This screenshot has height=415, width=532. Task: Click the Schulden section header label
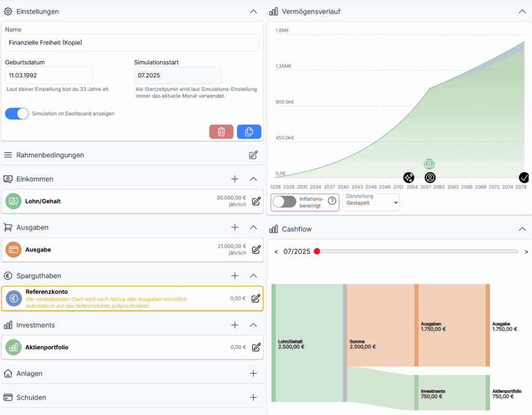click(31, 397)
